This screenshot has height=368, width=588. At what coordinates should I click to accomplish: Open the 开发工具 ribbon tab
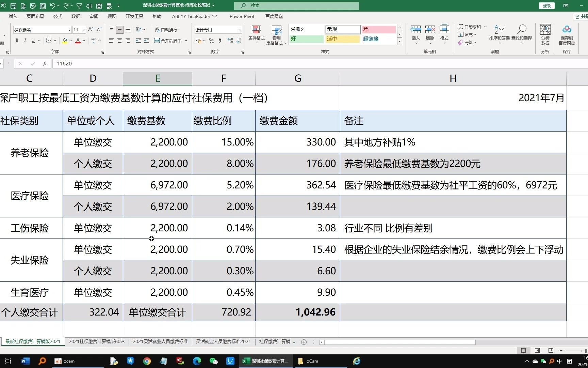coord(134,16)
